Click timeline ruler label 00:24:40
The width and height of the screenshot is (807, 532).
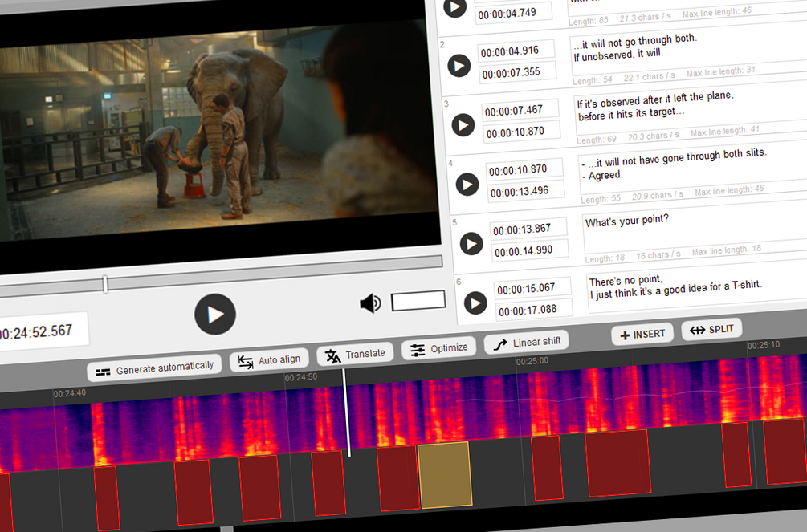pos(70,394)
